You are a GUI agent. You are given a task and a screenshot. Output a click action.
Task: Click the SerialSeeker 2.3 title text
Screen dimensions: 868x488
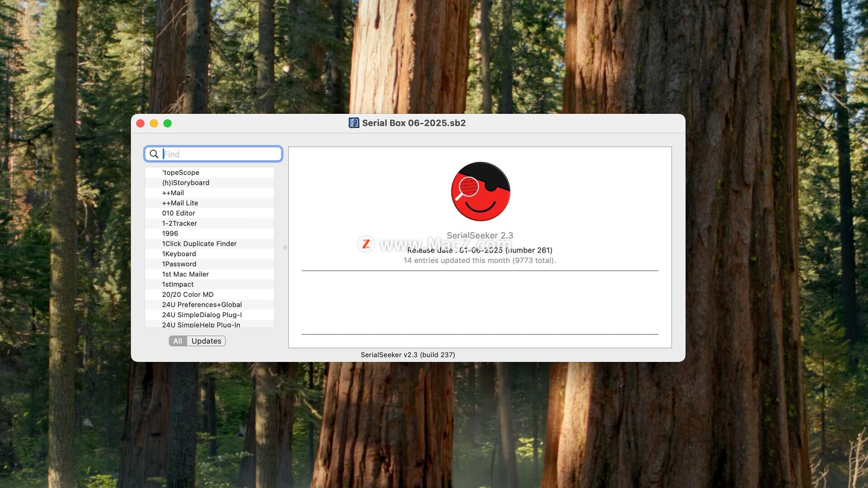click(x=480, y=235)
